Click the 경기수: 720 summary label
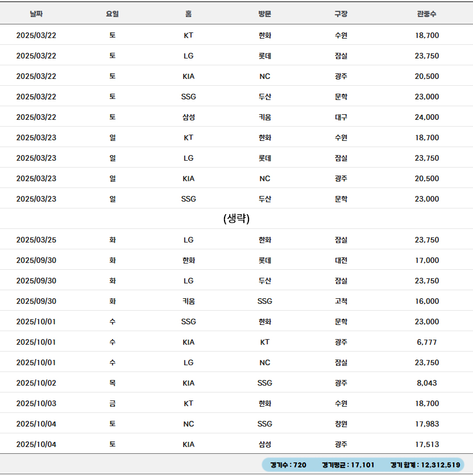 [288, 465]
